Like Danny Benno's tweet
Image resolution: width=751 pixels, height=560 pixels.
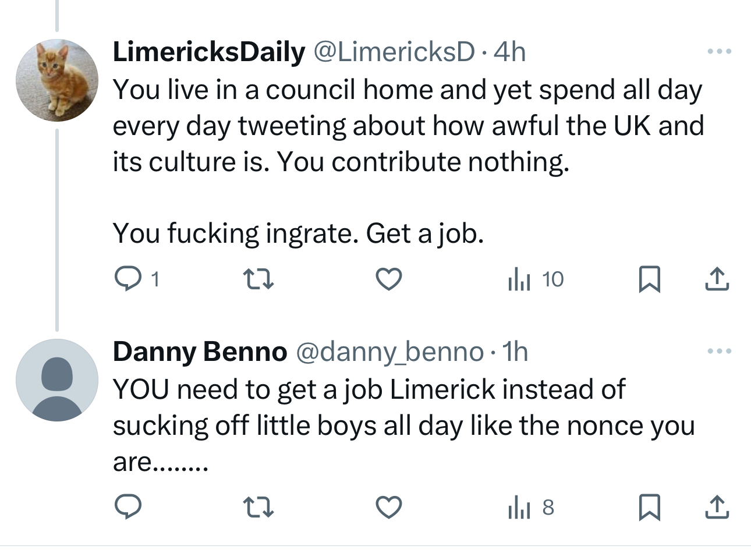388,507
